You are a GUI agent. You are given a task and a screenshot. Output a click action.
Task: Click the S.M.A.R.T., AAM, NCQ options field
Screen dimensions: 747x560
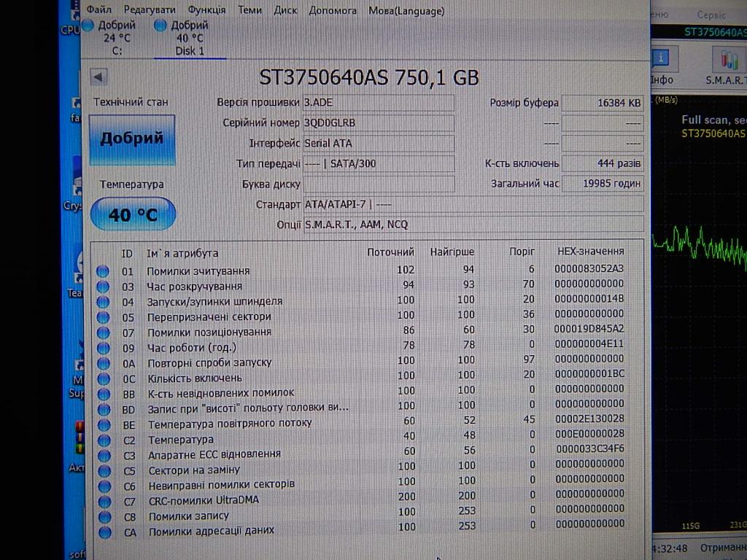tap(473, 225)
